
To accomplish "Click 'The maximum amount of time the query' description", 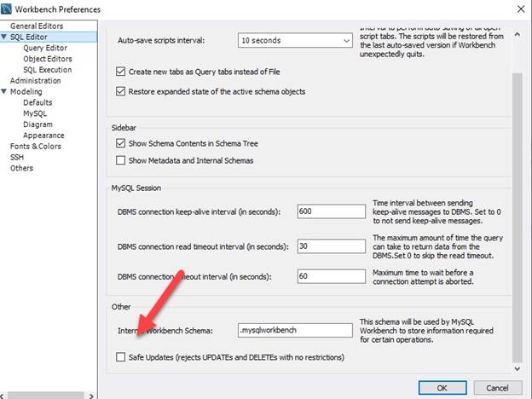I will [x=437, y=246].
